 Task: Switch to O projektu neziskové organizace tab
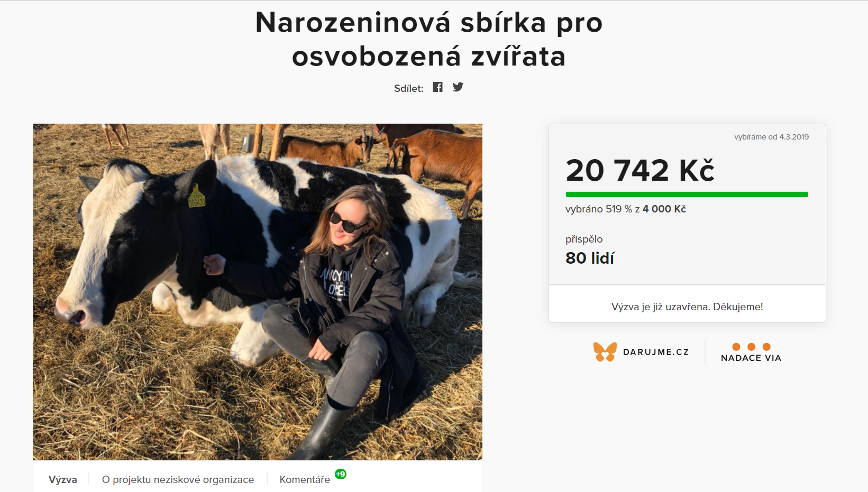pyautogui.click(x=178, y=479)
